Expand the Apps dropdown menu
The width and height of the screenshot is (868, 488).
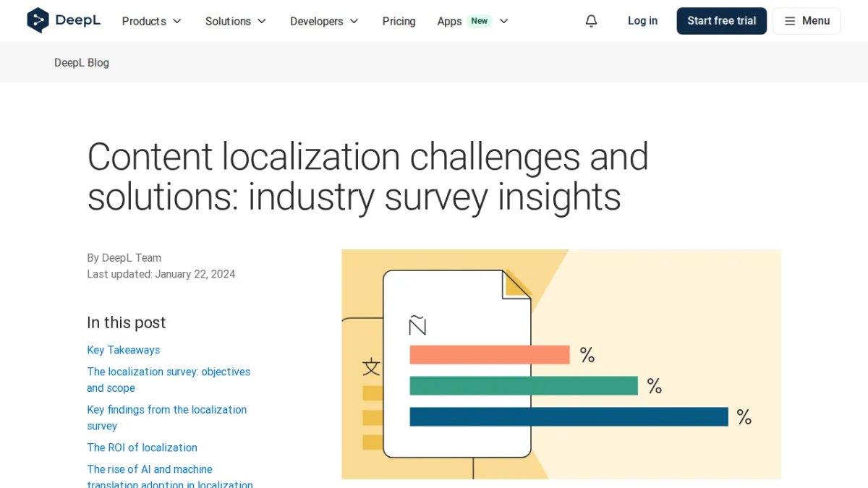[x=473, y=21]
